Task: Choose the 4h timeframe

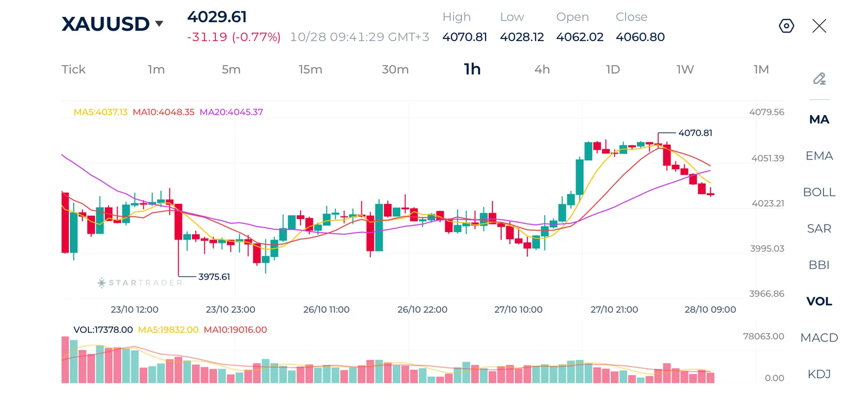Action: point(542,69)
